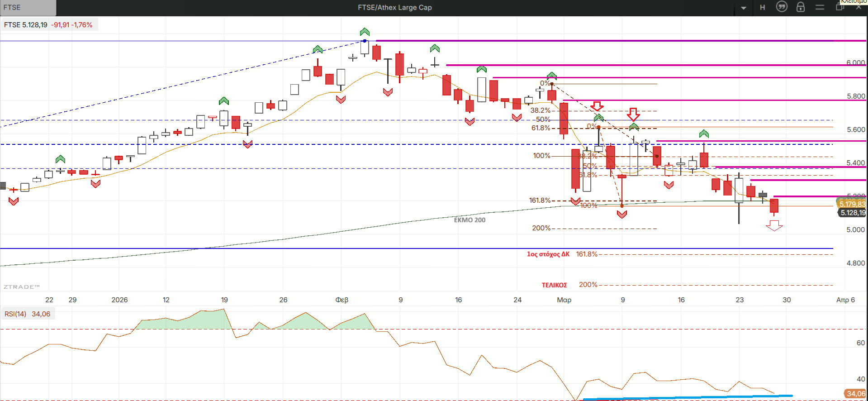Select the ΕΚΜΟ 200 moving average label

pos(470,220)
